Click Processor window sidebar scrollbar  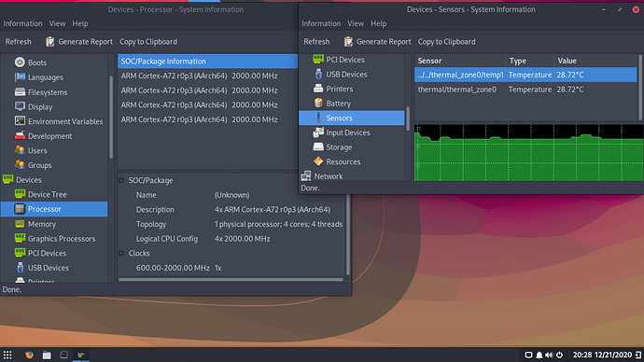click(x=111, y=117)
